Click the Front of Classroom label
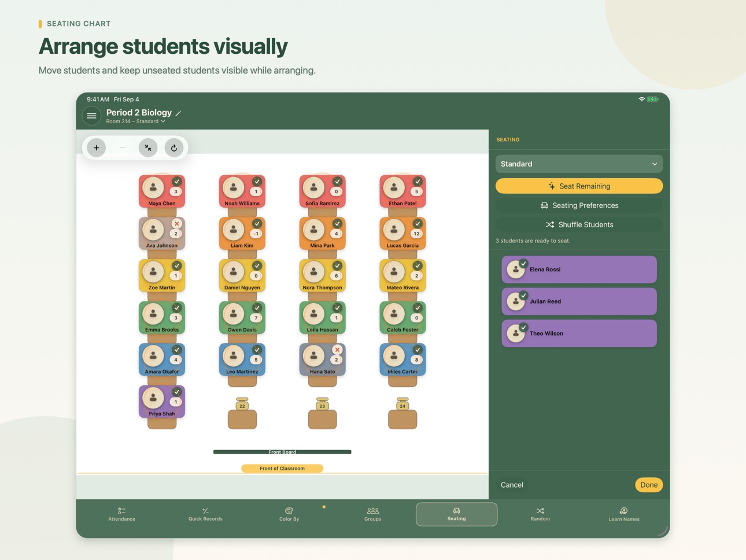 282,469
